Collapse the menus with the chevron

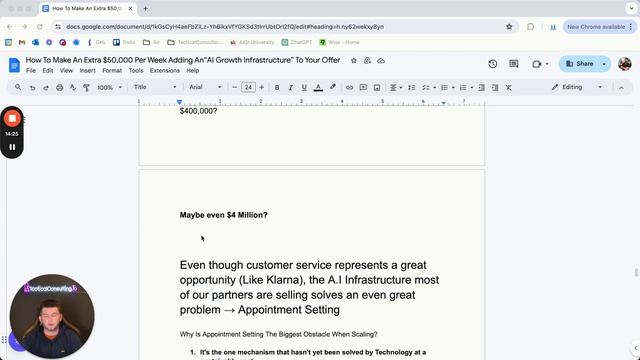click(x=621, y=87)
